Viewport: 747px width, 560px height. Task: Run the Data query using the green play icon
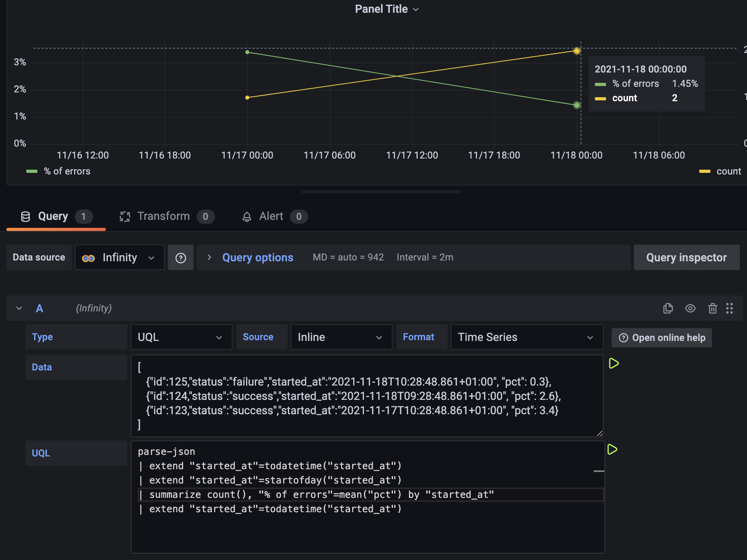click(x=614, y=363)
